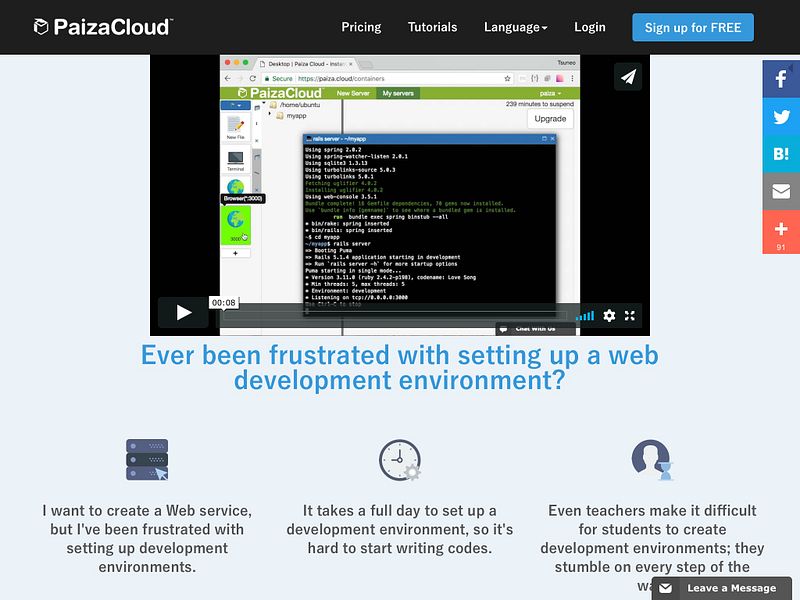Click the Terminal icon in video
Screen dimensions: 800x600
click(235, 161)
